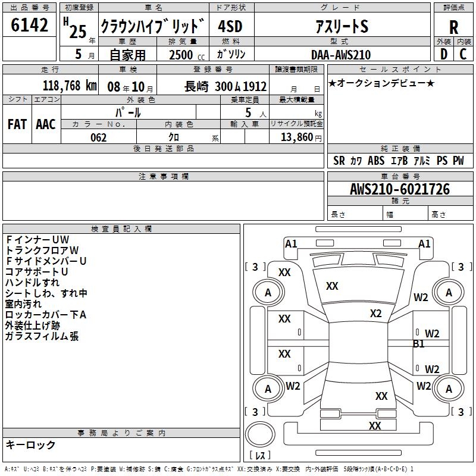Click the オークションデビュー sales point text
The width and height of the screenshot is (476, 476).
[381, 83]
